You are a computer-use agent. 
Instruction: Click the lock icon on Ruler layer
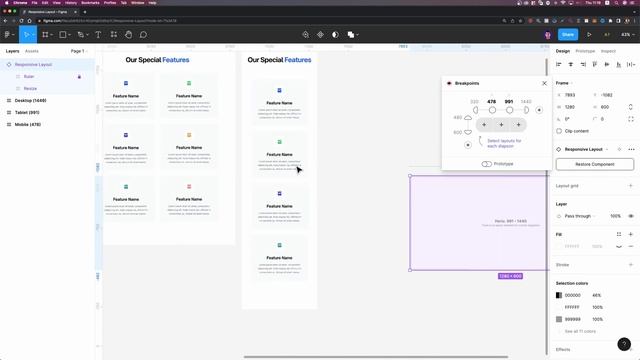79,77
